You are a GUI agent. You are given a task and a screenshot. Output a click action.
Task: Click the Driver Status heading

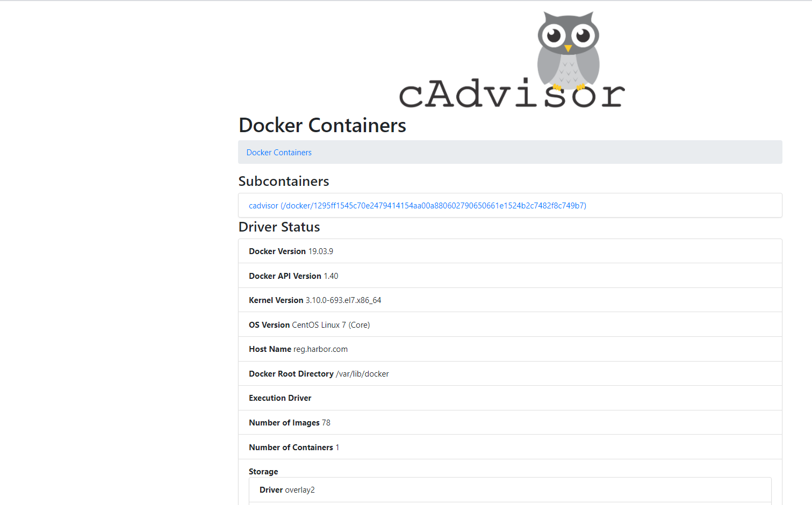pyautogui.click(x=279, y=227)
